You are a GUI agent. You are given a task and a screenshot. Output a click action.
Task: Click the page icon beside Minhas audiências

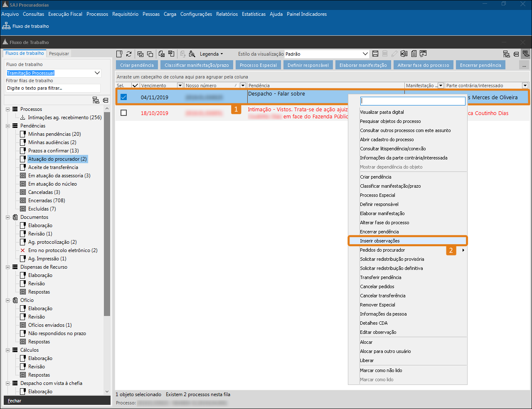click(23, 142)
